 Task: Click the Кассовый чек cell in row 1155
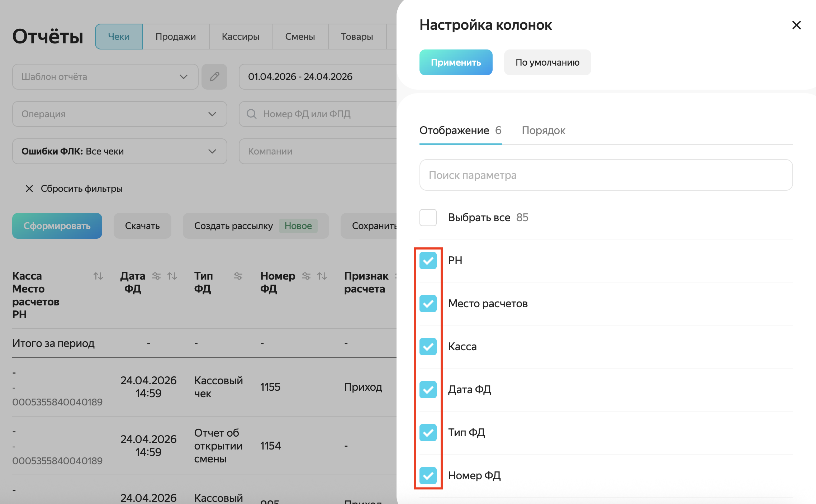click(218, 387)
